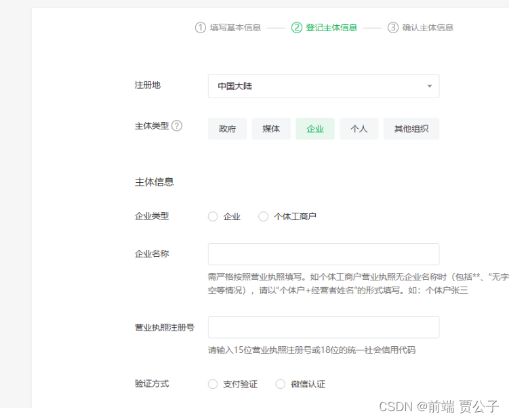Go to 登记主体信息 step
The width and height of the screenshot is (509, 420).
click(331, 28)
